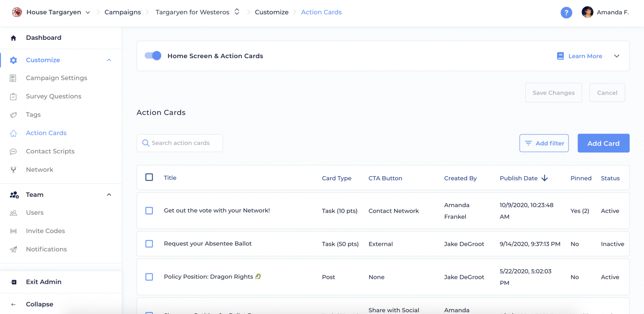The height and width of the screenshot is (314, 644).
Task: Click the Survey Questions clipboard icon
Action: pyautogui.click(x=13, y=96)
